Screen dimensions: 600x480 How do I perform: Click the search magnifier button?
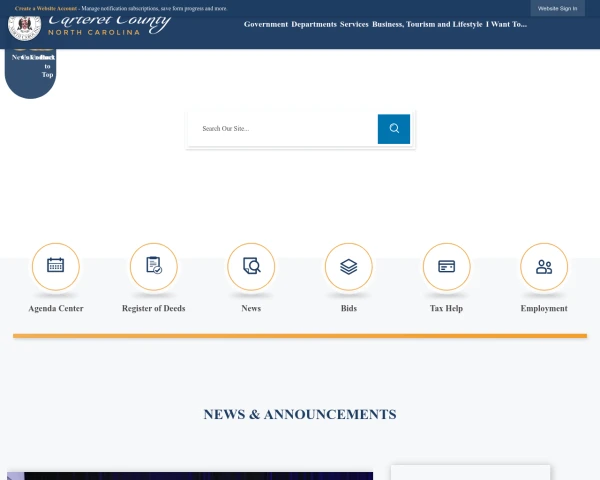click(394, 129)
